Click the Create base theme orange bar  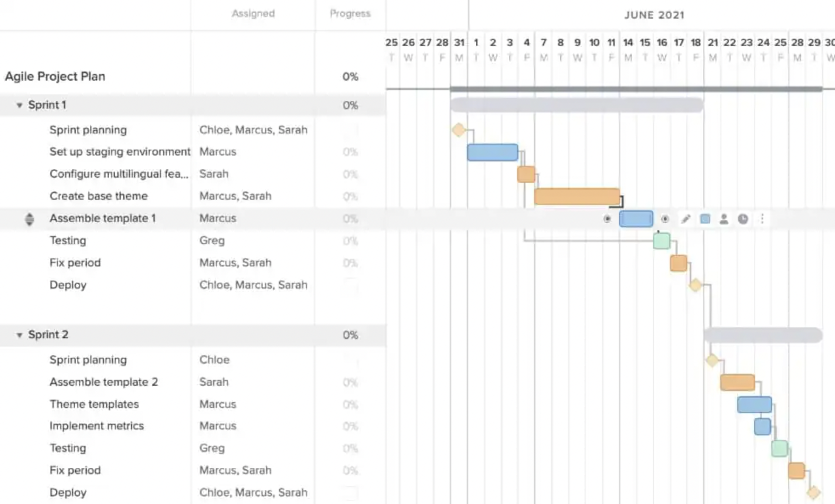577,196
